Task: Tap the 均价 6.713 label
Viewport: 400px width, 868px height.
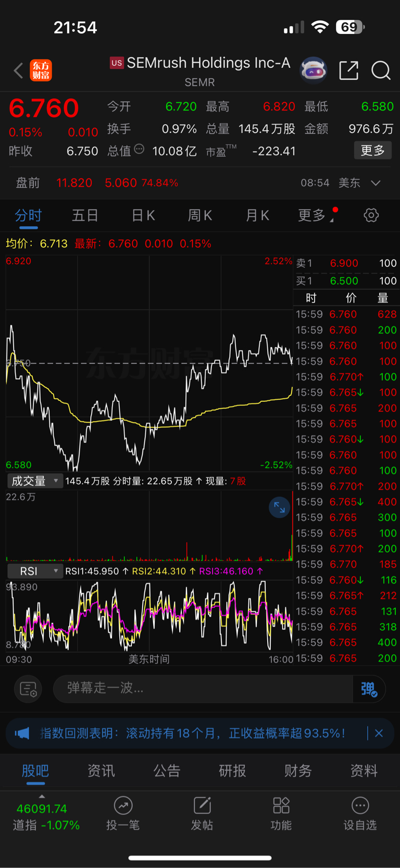Action: pyautogui.click(x=36, y=243)
